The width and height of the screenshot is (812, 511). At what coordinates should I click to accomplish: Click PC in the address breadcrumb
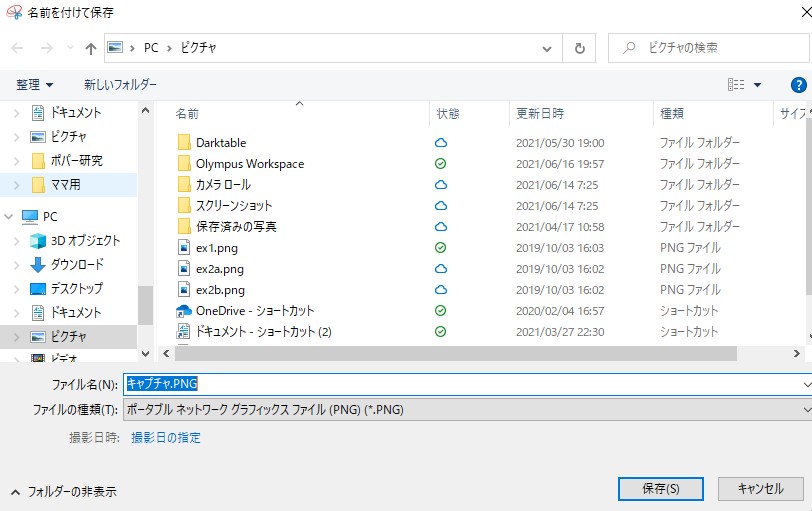151,48
